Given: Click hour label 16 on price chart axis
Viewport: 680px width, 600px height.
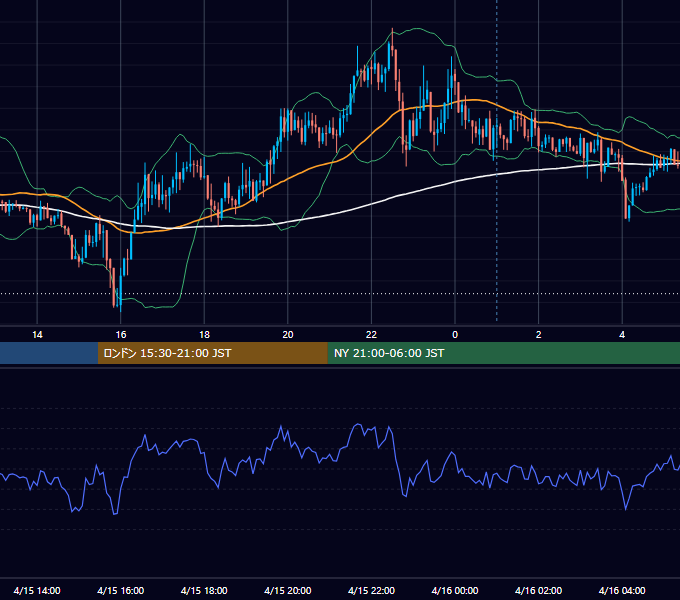Looking at the screenshot, I should pos(121,335).
